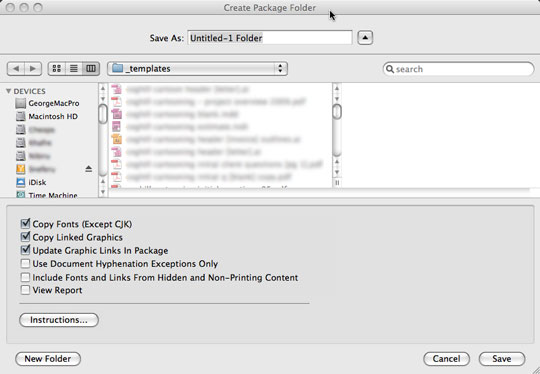Click the Save As name field

[270, 38]
